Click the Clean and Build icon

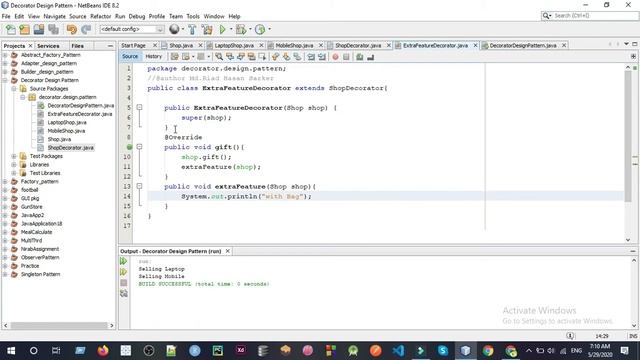tap(207, 29)
